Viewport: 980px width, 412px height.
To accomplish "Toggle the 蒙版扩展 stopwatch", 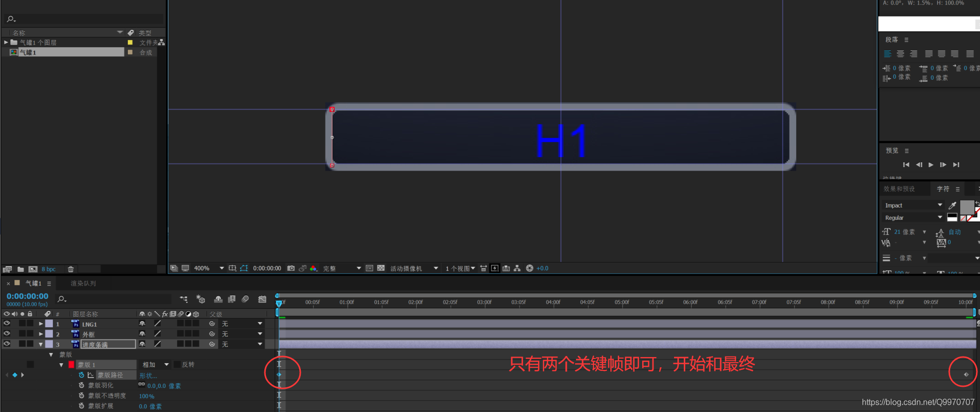I will point(81,406).
